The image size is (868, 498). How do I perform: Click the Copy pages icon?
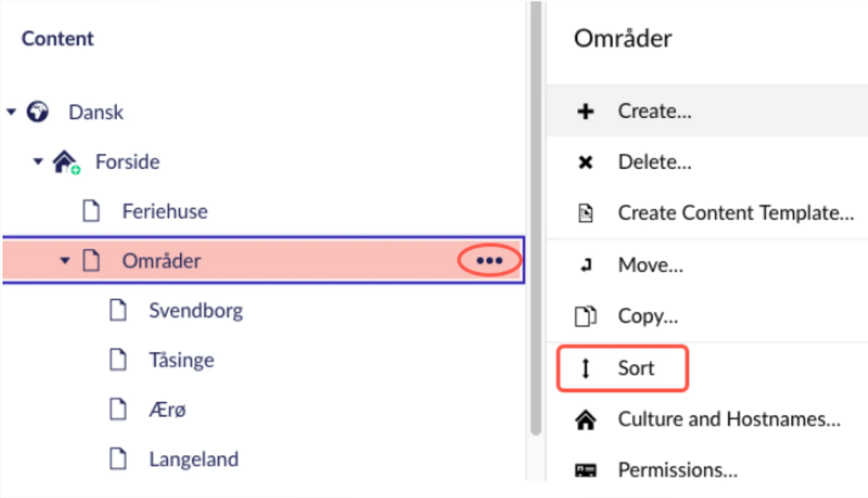click(585, 316)
